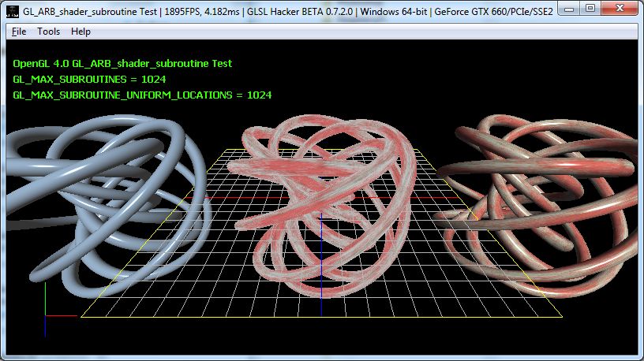The width and height of the screenshot is (644, 361).
Task: Click the window title bar text
Action: [x=288, y=12]
